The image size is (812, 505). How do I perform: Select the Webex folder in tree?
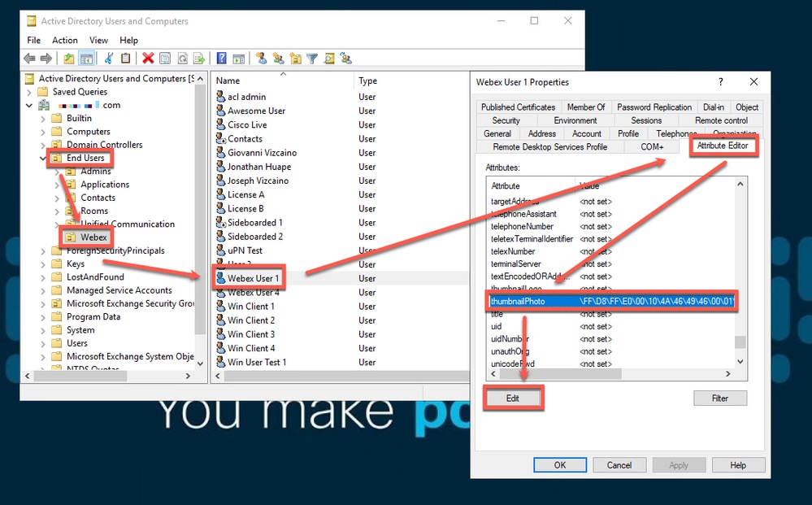(93, 237)
